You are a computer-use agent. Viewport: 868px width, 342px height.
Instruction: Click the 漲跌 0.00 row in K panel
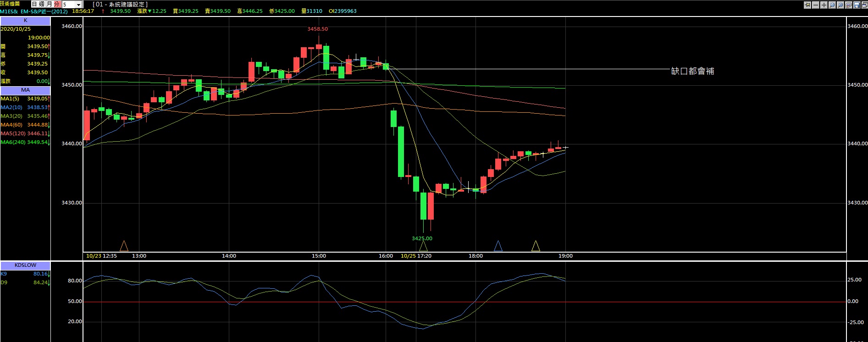(x=25, y=81)
